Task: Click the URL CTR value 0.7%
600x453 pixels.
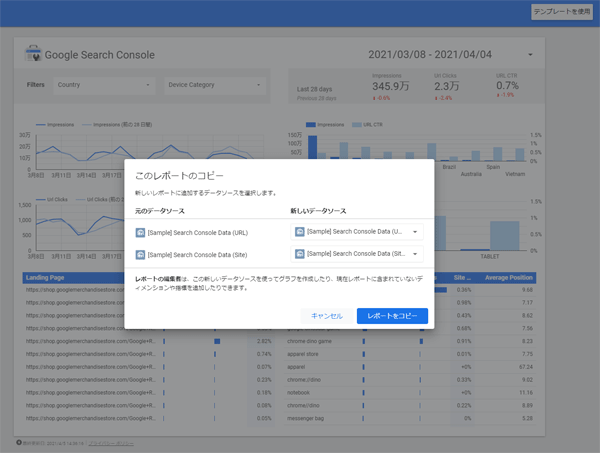Action: pos(507,85)
